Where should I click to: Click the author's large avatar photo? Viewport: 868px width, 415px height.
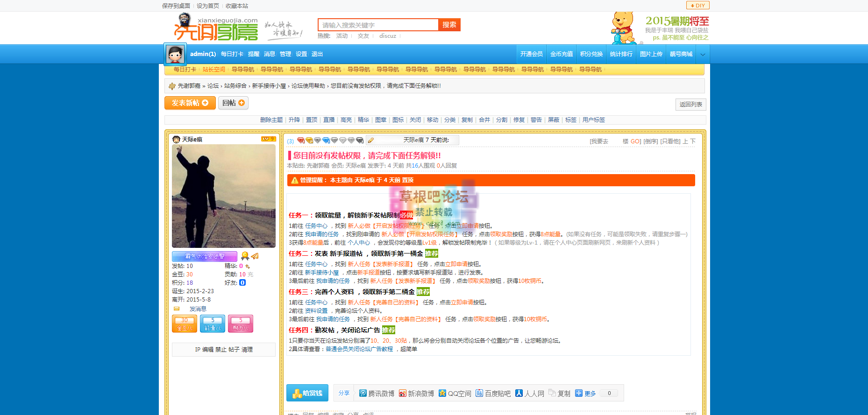pos(224,196)
